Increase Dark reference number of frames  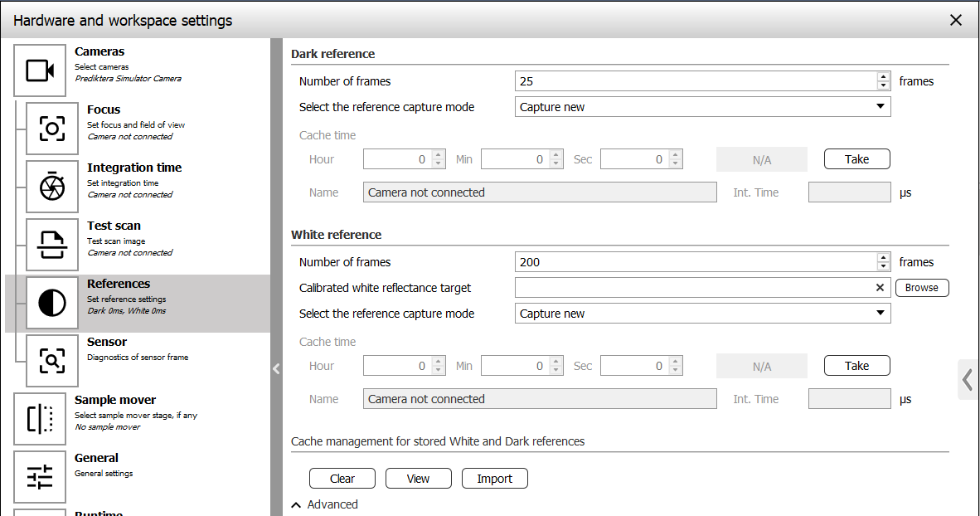(883, 77)
